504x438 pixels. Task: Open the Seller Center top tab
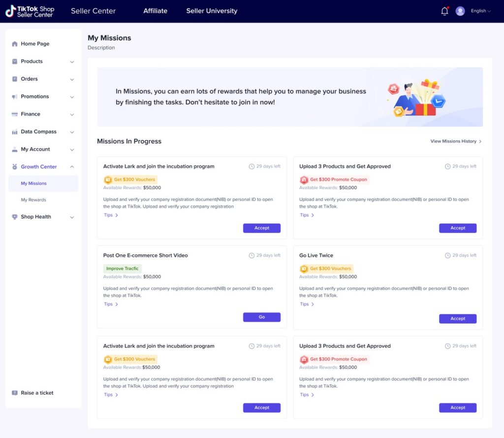click(93, 11)
